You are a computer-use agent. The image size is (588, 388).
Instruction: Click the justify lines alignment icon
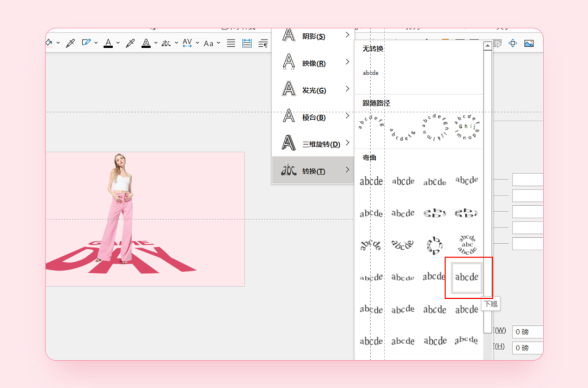pyautogui.click(x=231, y=43)
